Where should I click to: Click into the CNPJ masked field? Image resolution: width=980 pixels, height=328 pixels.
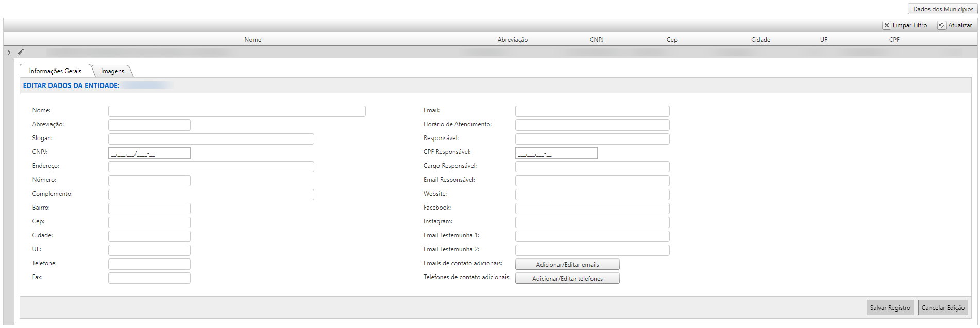(149, 153)
